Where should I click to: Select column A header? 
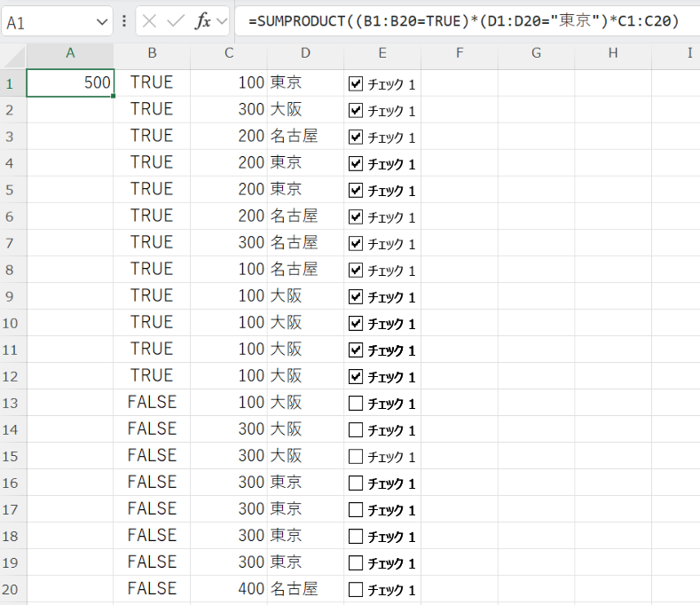[x=70, y=54]
